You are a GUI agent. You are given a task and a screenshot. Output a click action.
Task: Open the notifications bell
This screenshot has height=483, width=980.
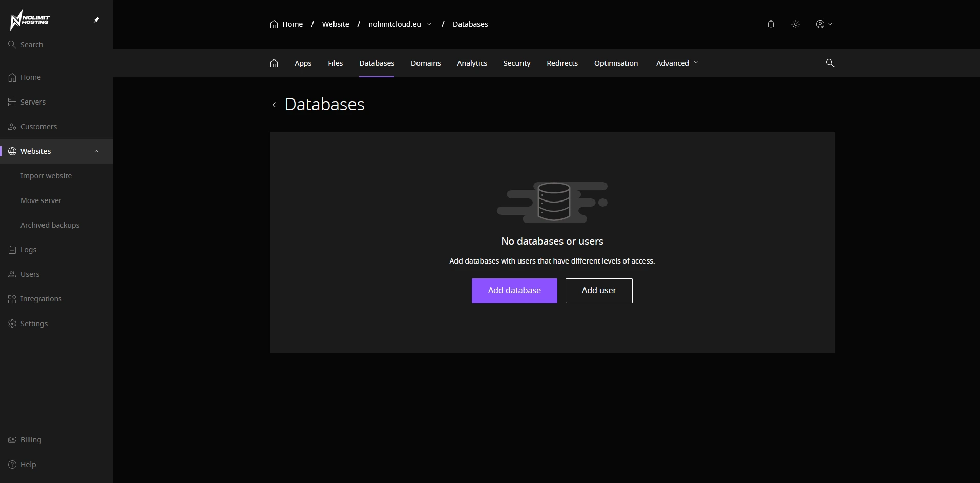pyautogui.click(x=771, y=24)
